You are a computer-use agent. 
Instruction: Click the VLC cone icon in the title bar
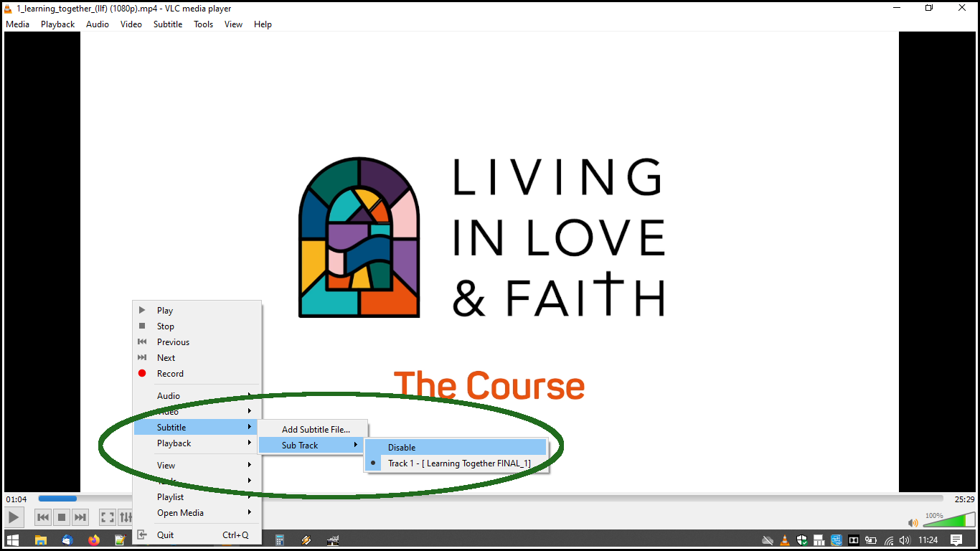coord(8,8)
